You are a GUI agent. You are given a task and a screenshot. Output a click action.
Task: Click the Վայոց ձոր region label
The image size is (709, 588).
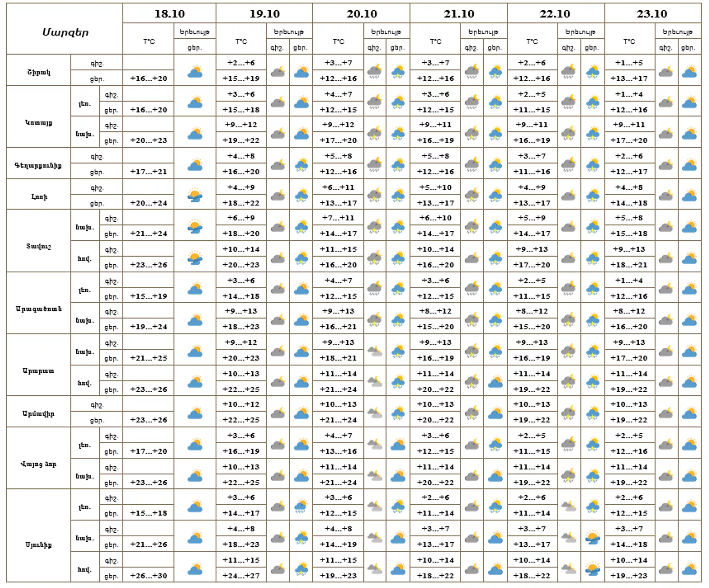[38, 464]
